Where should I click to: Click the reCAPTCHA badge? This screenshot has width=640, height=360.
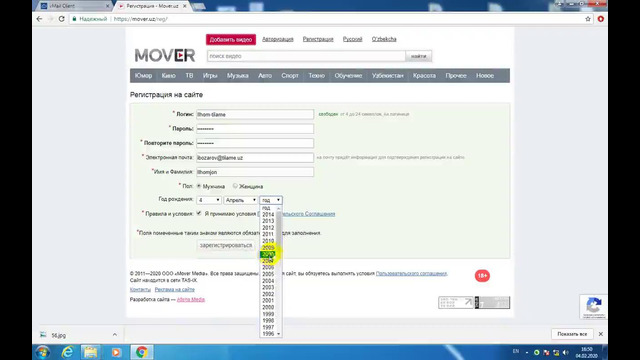(593, 307)
